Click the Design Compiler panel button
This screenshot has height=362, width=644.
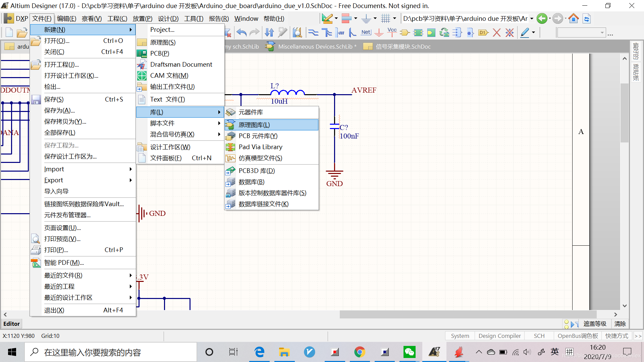(x=499, y=336)
